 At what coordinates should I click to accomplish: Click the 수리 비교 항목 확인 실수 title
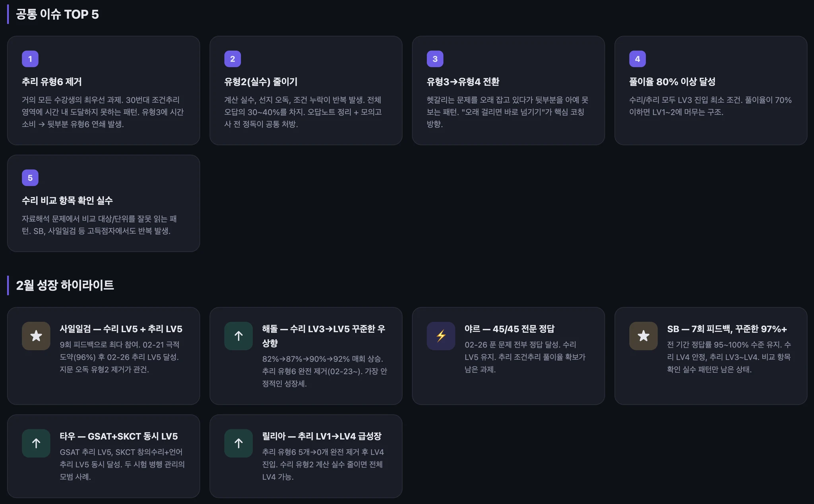(67, 201)
